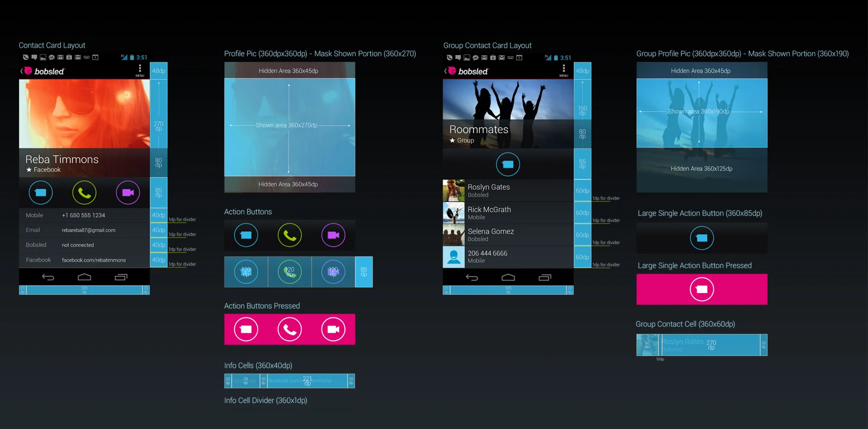This screenshot has height=429, width=868.
Task: Tap the green call button on Reba Timmons card
Action: [x=85, y=193]
